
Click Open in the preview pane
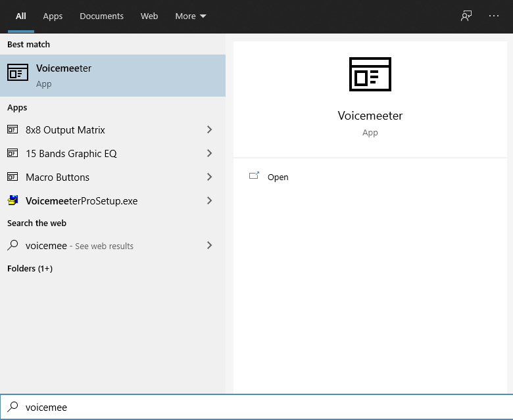coord(278,177)
